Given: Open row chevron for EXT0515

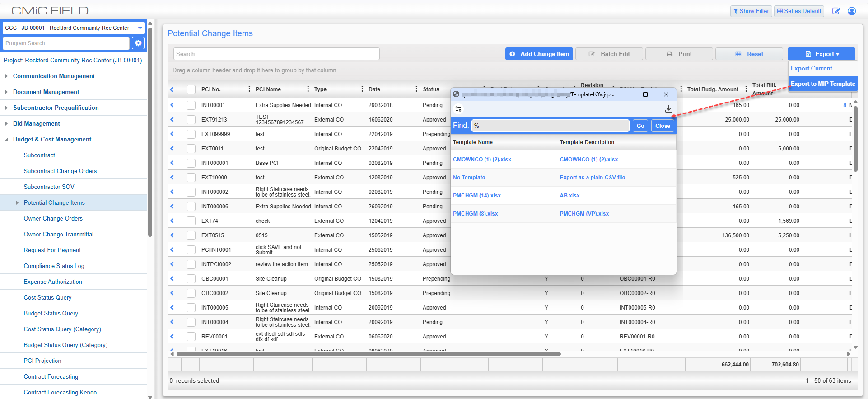Looking at the screenshot, I should (x=172, y=235).
